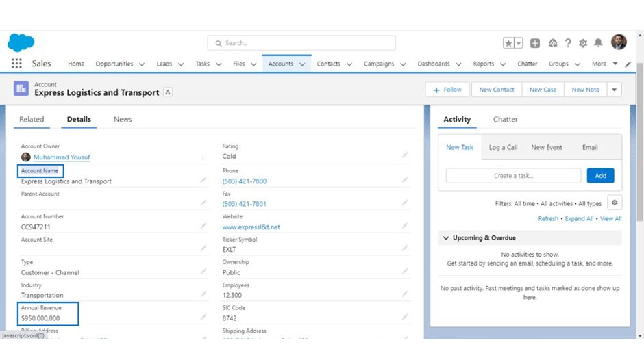Expand the Dashboards nav dropdown
The width and height of the screenshot is (644, 362).
pos(459,64)
